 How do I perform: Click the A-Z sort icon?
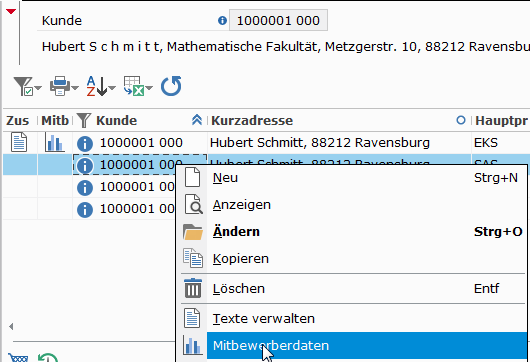click(x=97, y=86)
